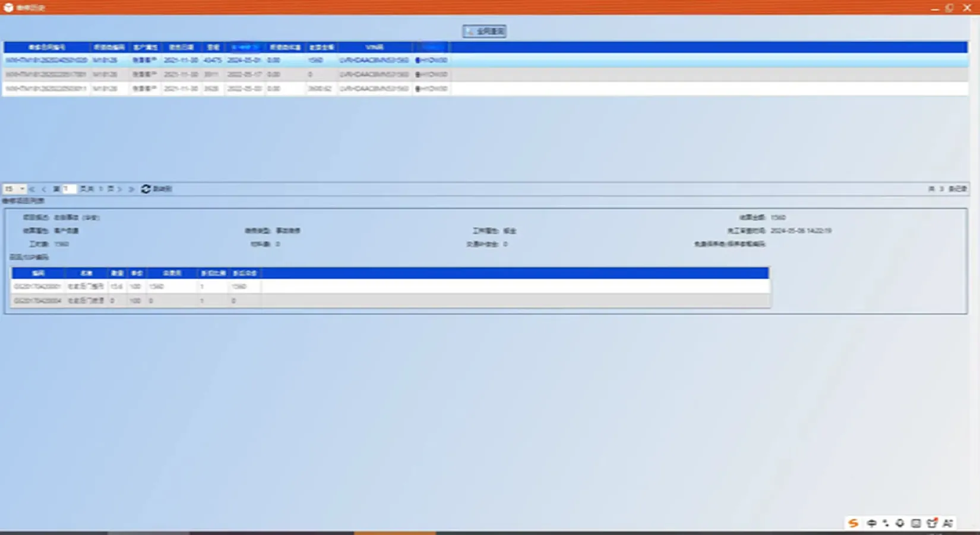This screenshot has height=535, width=980.
Task: Toggle Chinese input mode in IME toolbar
Action: click(x=871, y=523)
